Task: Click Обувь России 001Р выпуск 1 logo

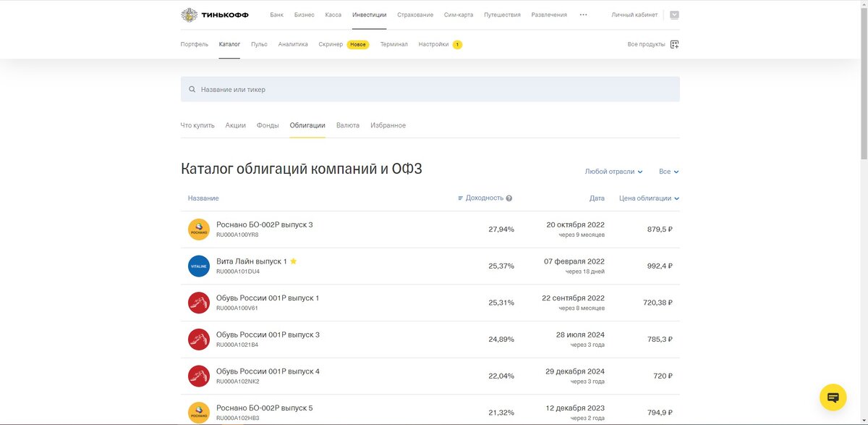Action: pyautogui.click(x=199, y=303)
